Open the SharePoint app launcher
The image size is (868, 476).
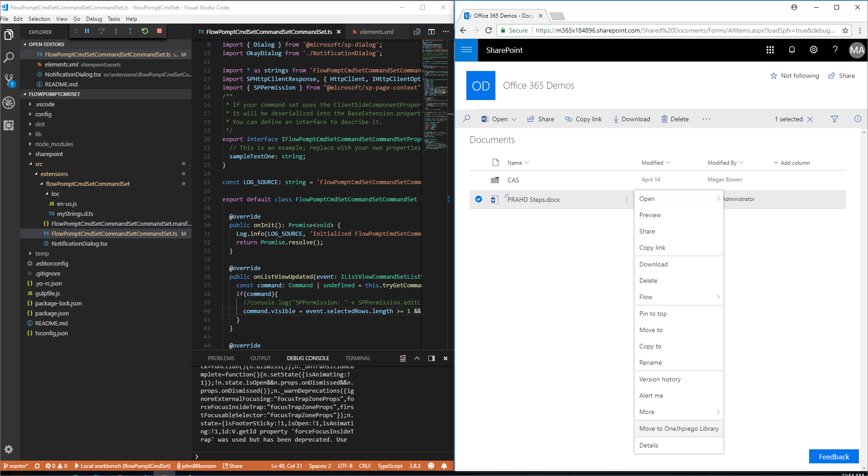pos(770,50)
